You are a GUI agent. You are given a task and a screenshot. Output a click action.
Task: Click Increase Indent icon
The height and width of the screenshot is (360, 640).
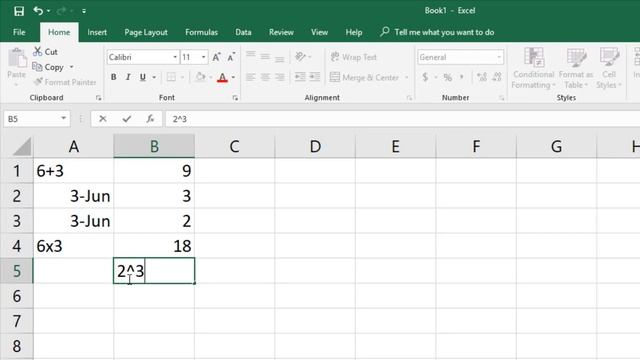pyautogui.click(x=315, y=77)
